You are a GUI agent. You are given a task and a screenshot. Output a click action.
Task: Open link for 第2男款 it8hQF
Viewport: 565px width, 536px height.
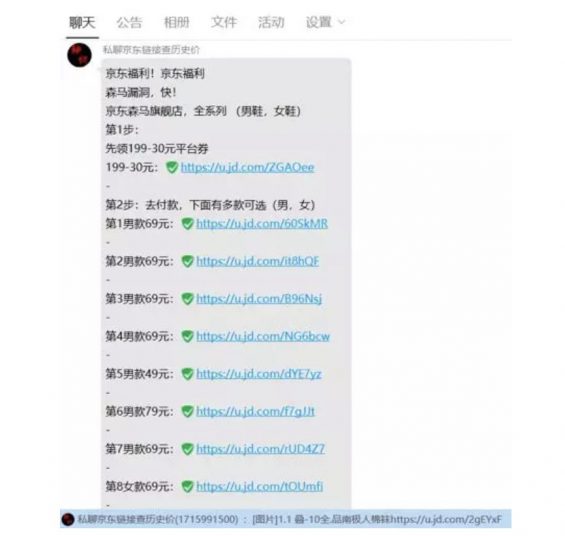coord(258,261)
